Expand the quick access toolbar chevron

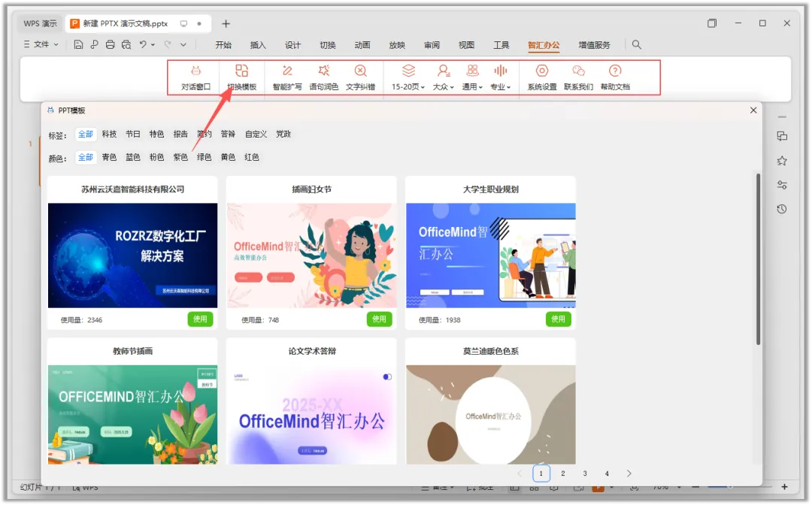183,45
